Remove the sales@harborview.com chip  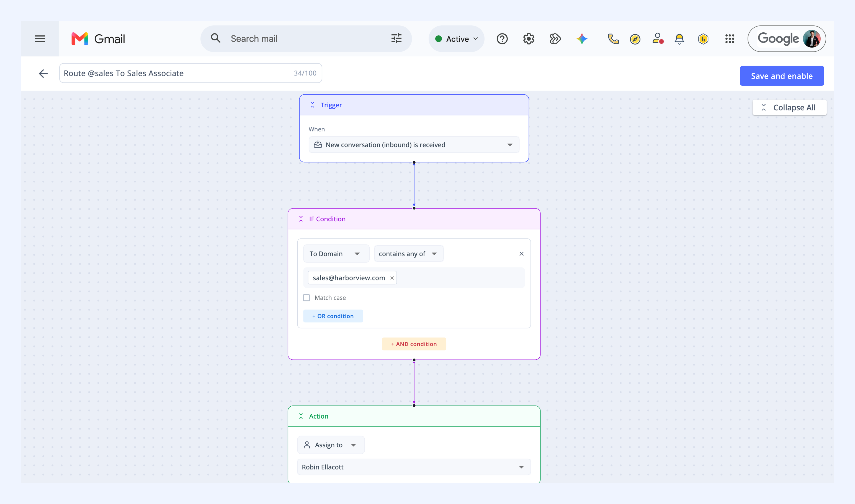(x=392, y=278)
